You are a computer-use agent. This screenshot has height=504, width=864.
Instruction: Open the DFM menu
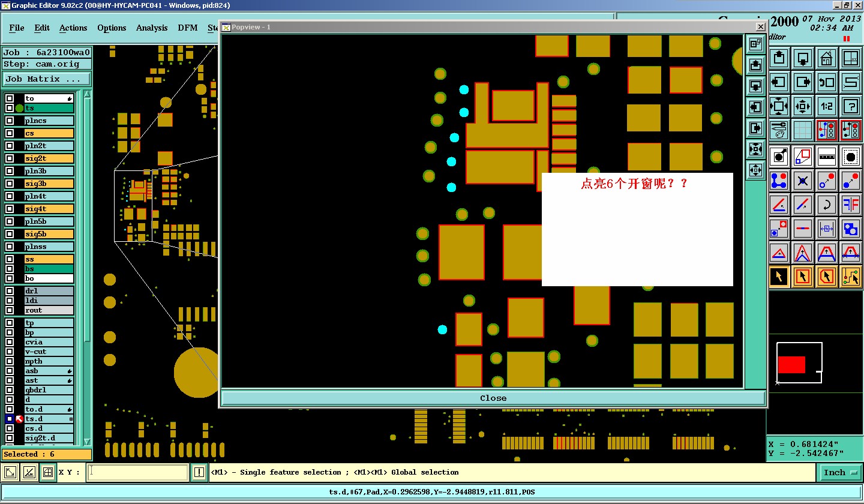tap(188, 28)
